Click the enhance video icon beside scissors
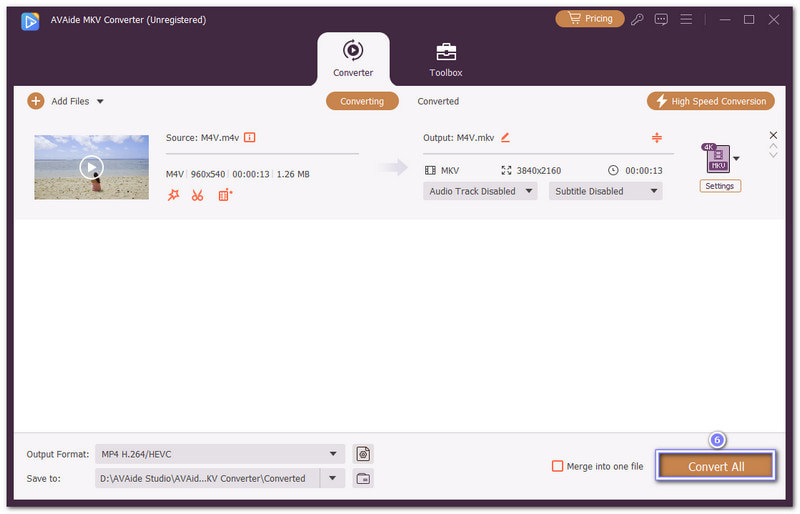The width and height of the screenshot is (800, 514). (225, 195)
